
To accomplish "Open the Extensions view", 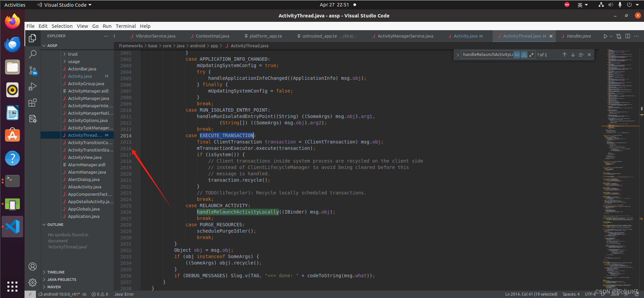I will [33, 103].
